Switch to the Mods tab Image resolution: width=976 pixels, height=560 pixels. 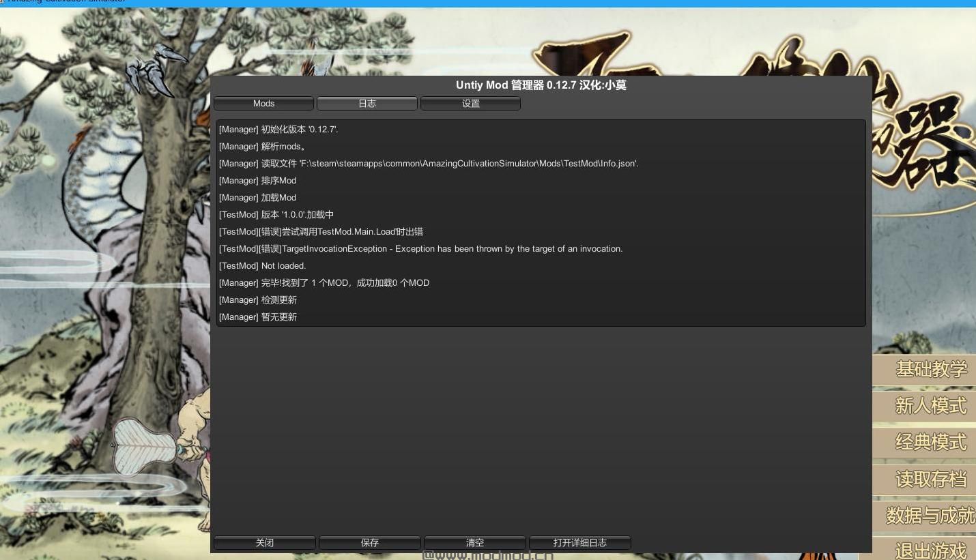263,104
